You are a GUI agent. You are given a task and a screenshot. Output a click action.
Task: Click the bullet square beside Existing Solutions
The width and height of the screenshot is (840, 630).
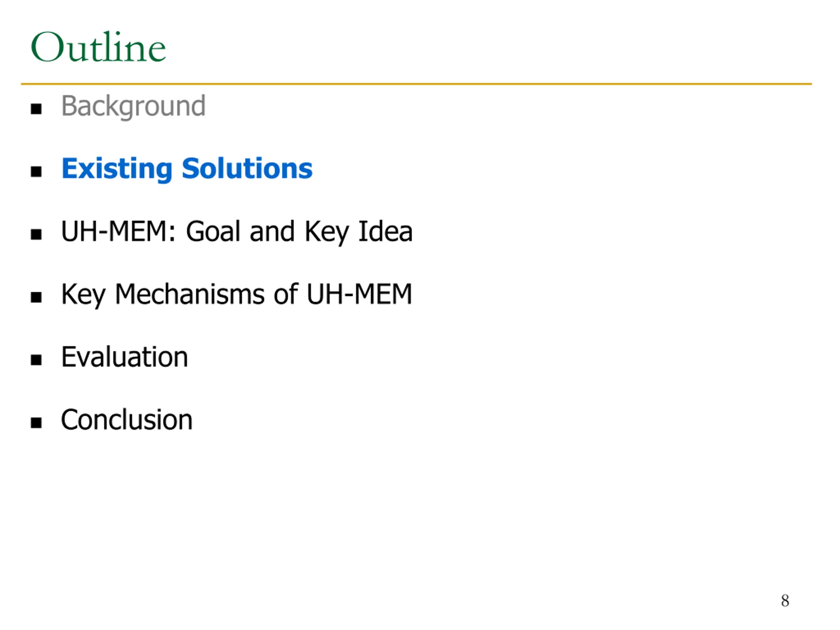coord(36,172)
